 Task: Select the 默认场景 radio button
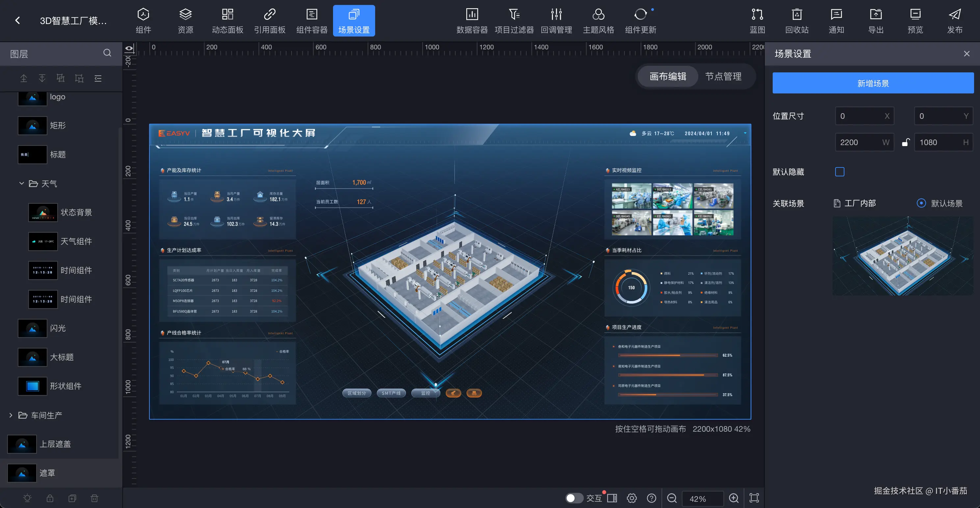[921, 203]
